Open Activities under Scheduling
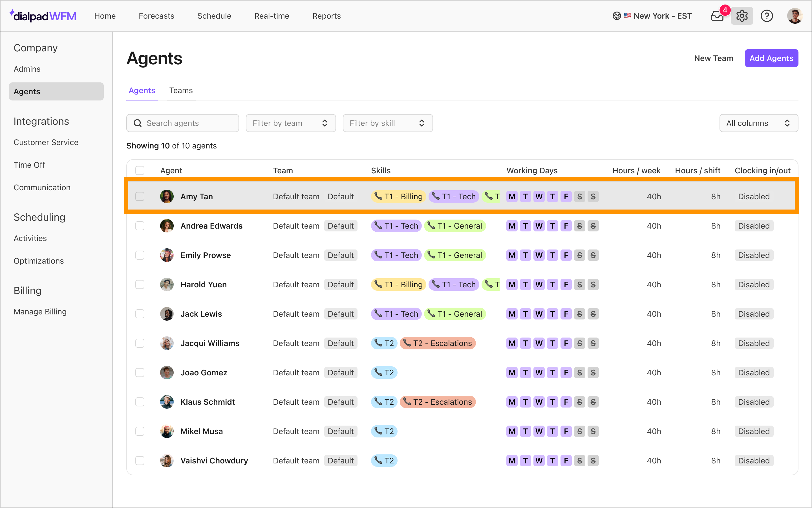This screenshot has width=812, height=508. coord(30,238)
